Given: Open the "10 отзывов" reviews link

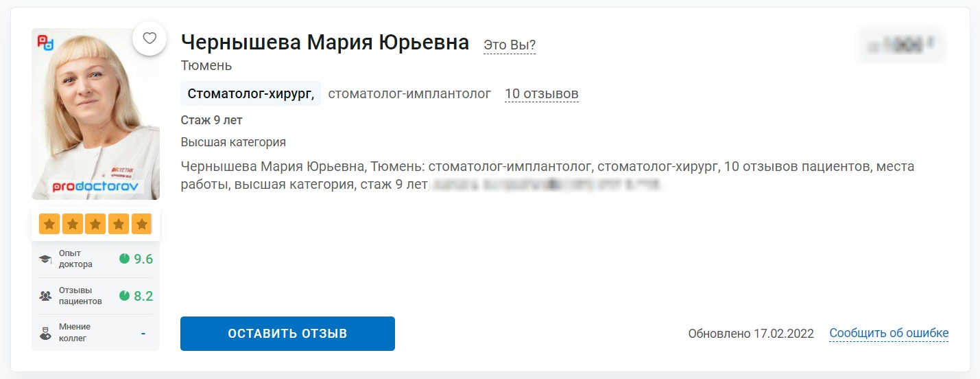Looking at the screenshot, I should [542, 94].
